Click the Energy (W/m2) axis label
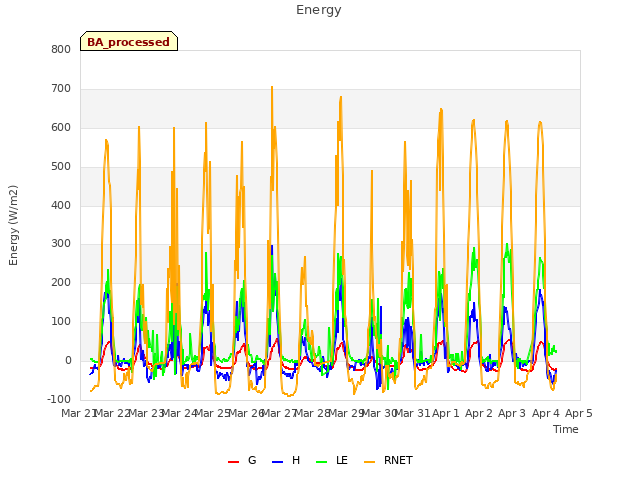Screen dimensions: 640x480 (x=13, y=225)
